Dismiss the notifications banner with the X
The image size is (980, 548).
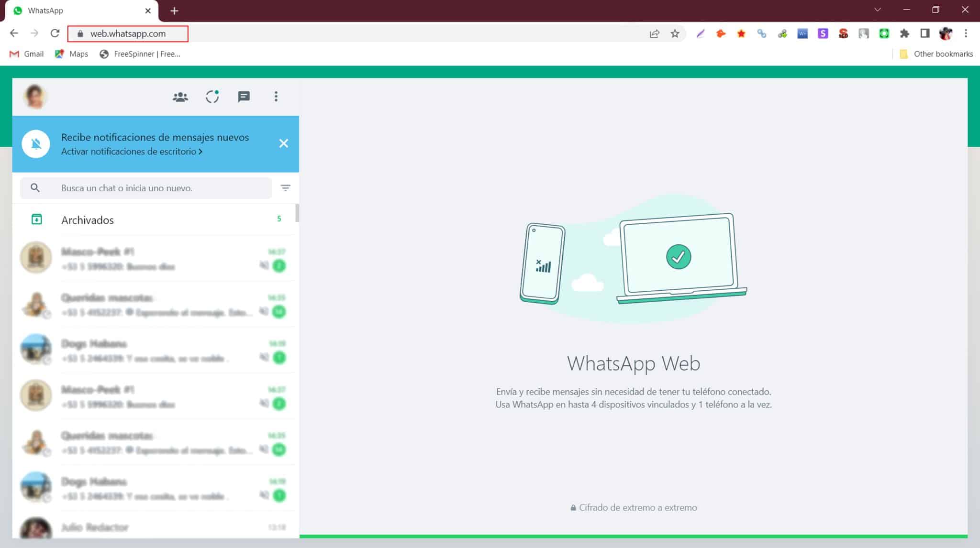pos(284,143)
